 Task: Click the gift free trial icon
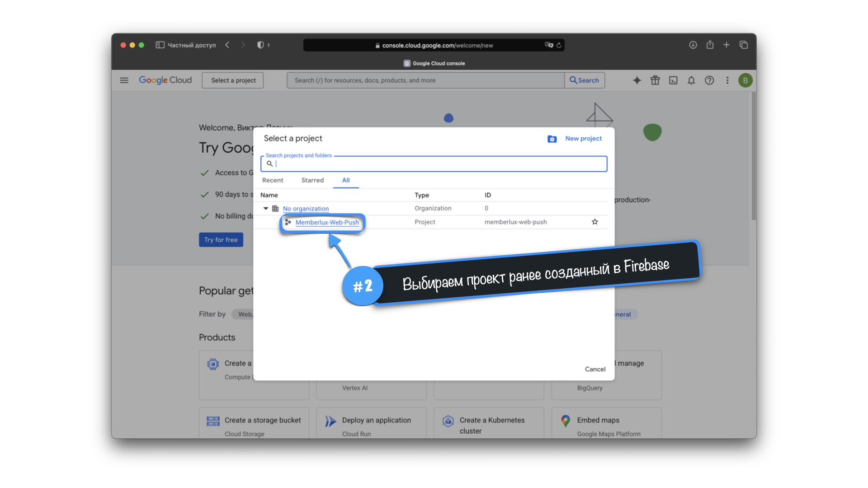point(655,80)
